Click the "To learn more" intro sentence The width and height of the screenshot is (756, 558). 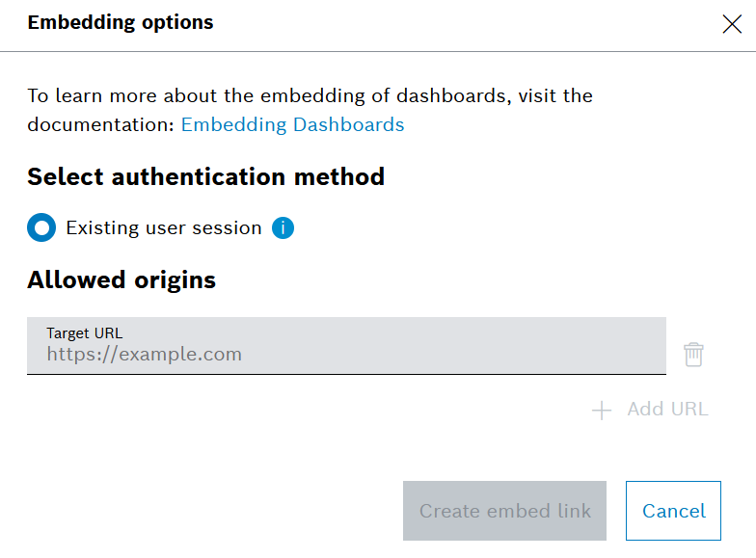pos(309,95)
